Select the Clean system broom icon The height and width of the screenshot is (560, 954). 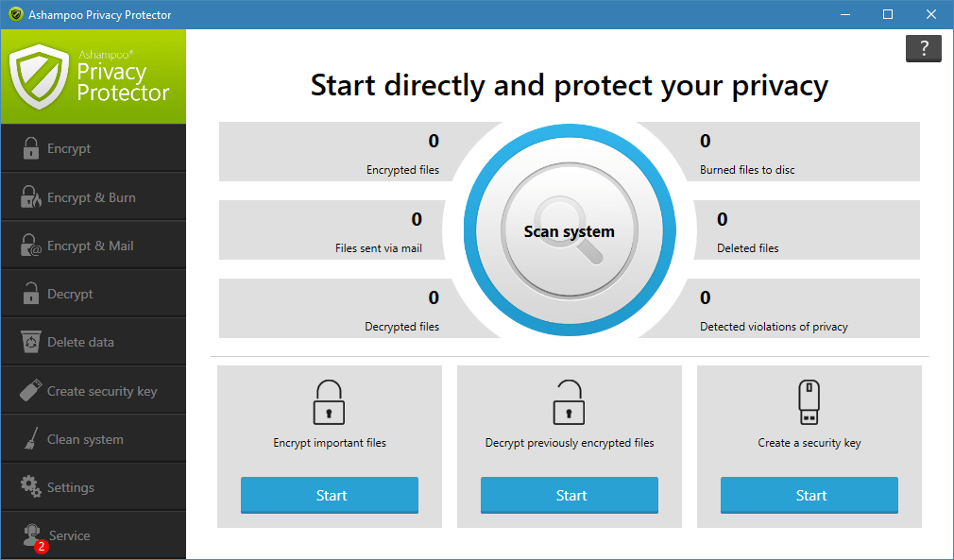click(32, 438)
